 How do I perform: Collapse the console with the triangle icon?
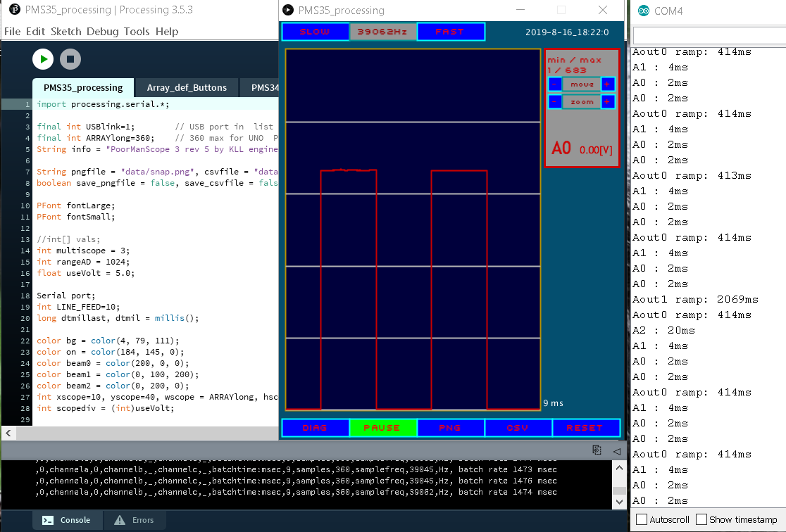coord(616,450)
